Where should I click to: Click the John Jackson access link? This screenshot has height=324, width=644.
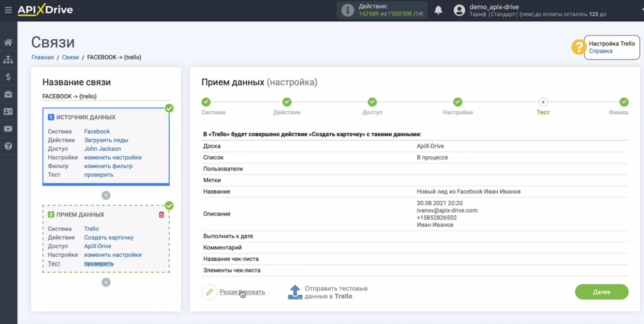click(103, 149)
